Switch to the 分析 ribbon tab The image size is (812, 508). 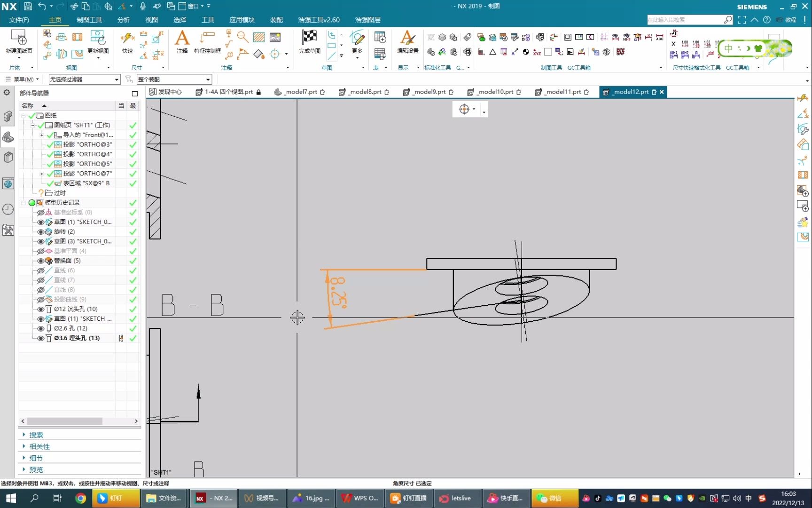click(x=124, y=20)
